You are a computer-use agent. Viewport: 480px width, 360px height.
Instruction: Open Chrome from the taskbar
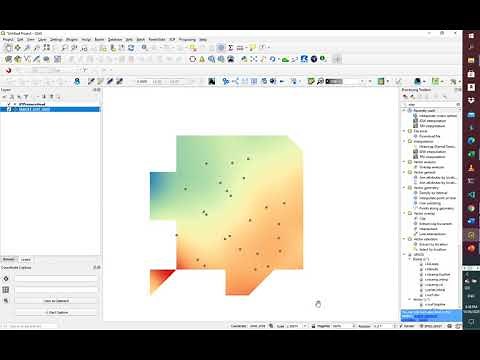coord(471,208)
